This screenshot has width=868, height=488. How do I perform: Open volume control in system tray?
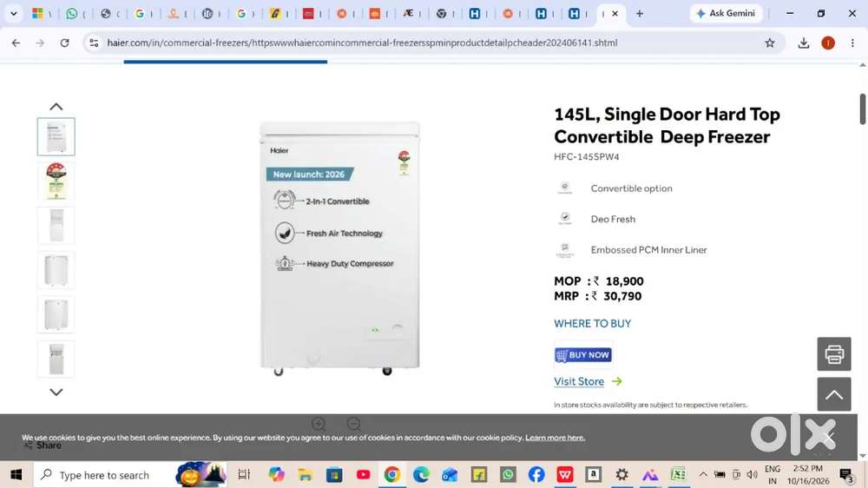coord(752,475)
